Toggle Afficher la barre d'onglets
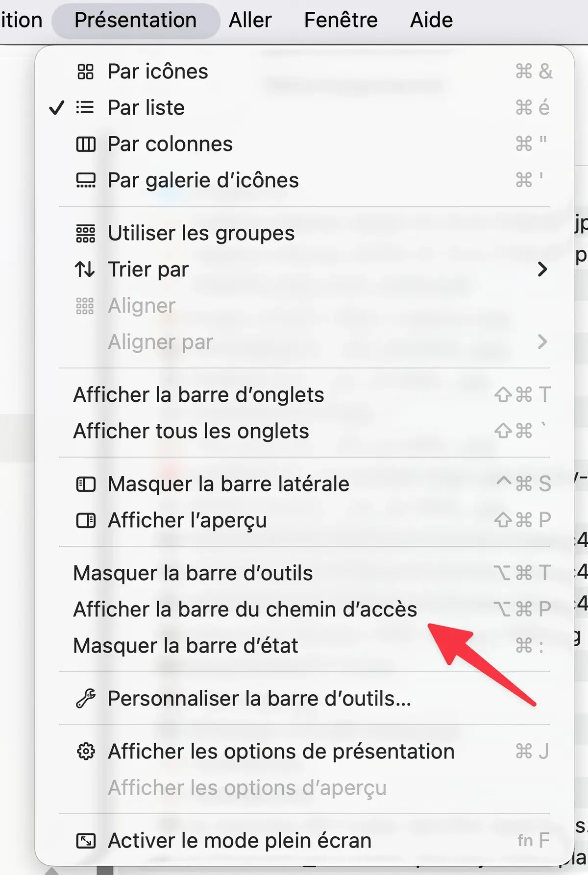Viewport: 588px width, 875px height. (198, 394)
